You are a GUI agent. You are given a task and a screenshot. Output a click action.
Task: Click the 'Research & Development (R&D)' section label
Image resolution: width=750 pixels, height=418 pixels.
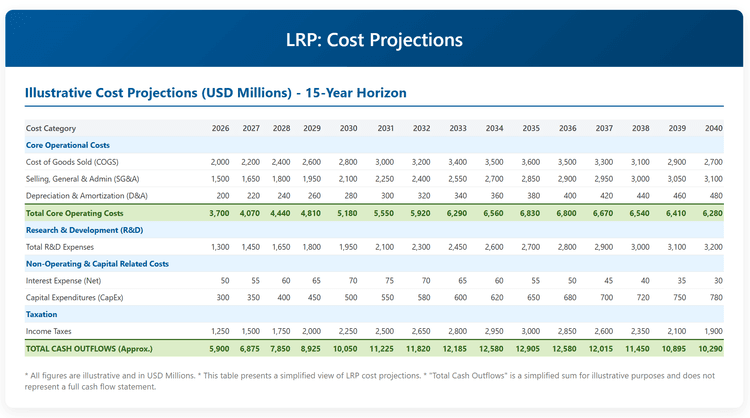(x=84, y=230)
